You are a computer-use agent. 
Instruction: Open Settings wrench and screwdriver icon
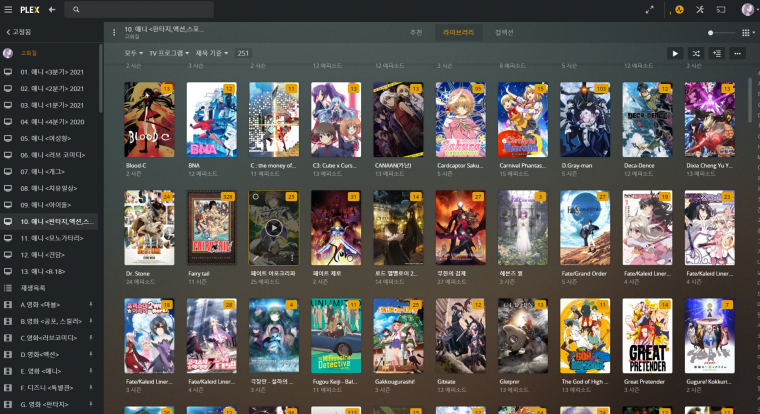(700, 9)
